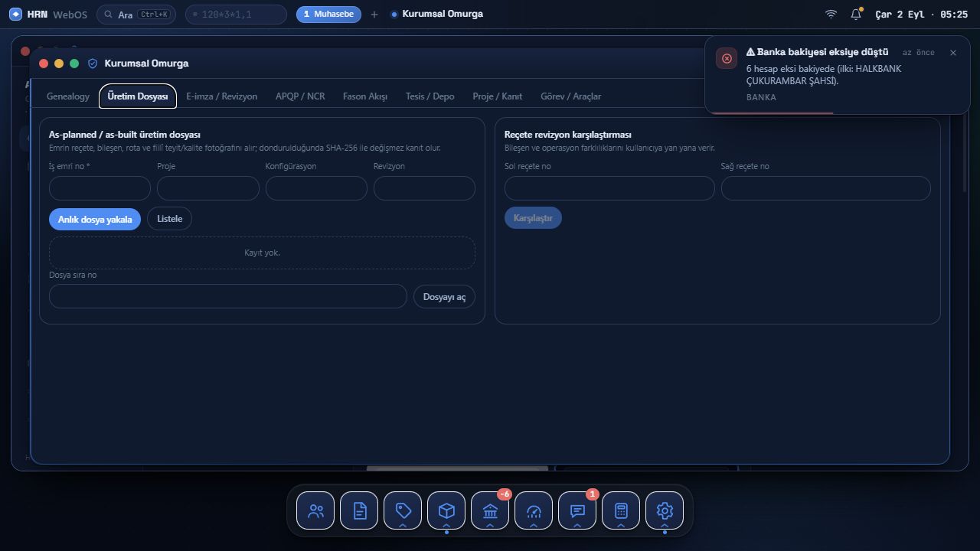Open the people/contacts app in the dock

[x=315, y=510]
